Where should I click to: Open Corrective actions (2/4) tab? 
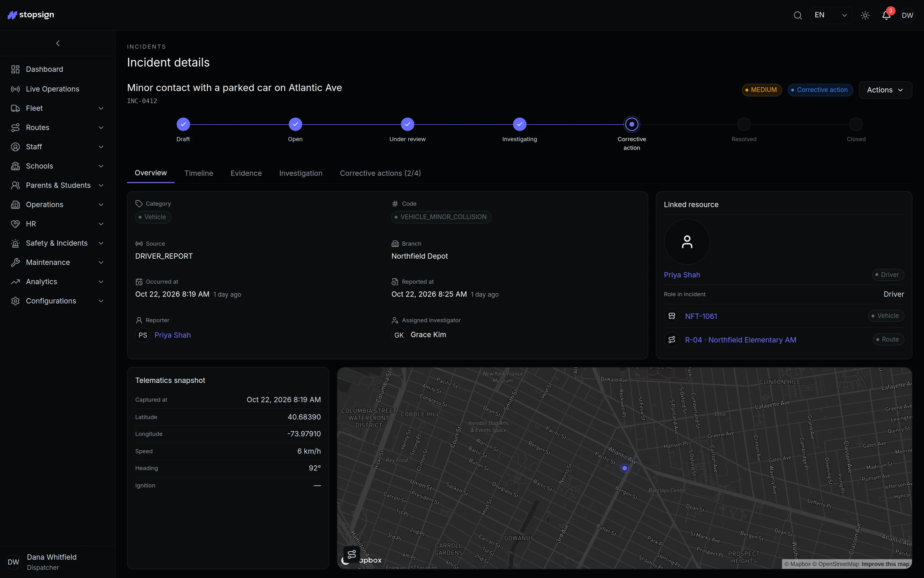click(380, 174)
